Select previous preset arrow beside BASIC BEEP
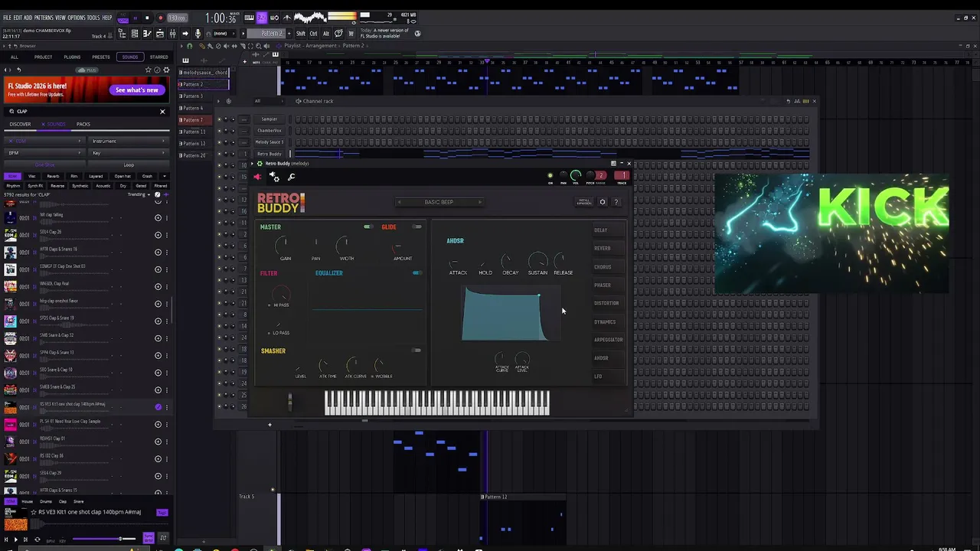This screenshot has height=551, width=980. pyautogui.click(x=399, y=202)
